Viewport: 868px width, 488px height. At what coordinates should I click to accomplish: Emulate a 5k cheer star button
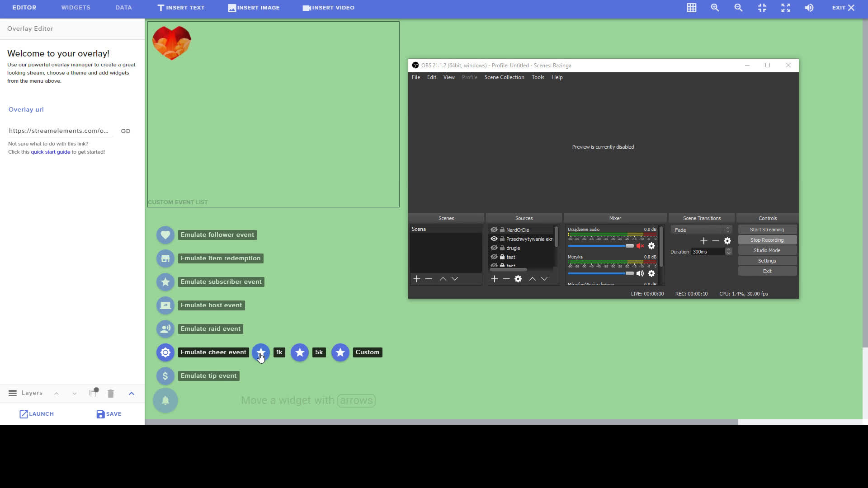click(x=300, y=352)
